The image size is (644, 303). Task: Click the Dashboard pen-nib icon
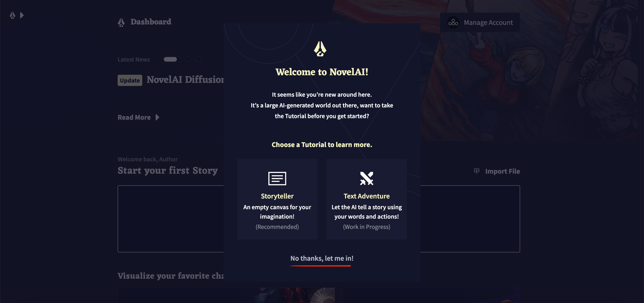coord(121,22)
